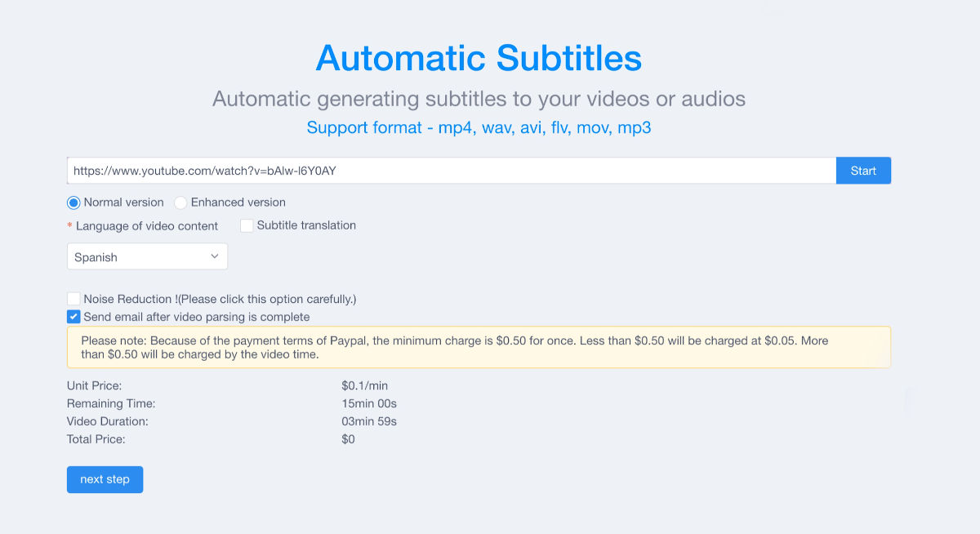The image size is (980, 534).
Task: Click the PayPal minimum charge notice
Action: click(x=479, y=347)
